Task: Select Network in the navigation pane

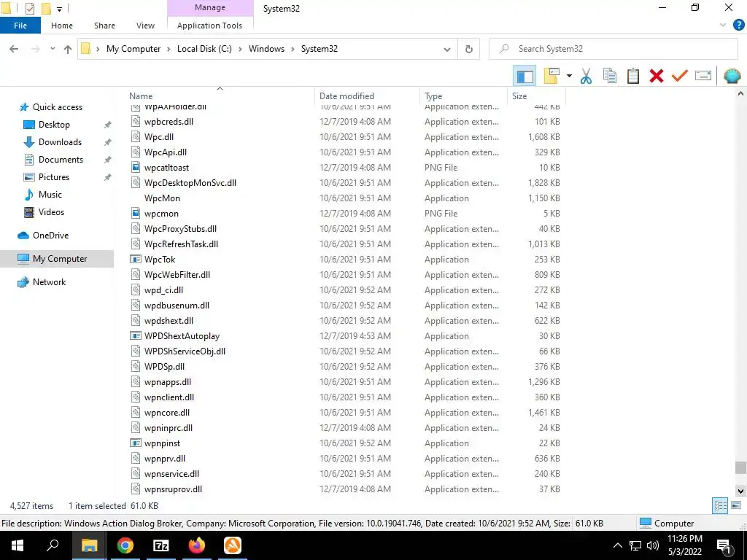Action: coord(49,282)
